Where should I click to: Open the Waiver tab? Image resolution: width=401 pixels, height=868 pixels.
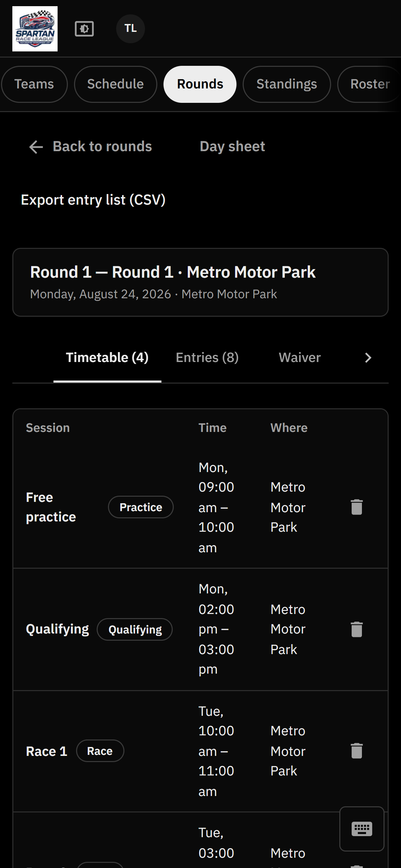tap(300, 358)
